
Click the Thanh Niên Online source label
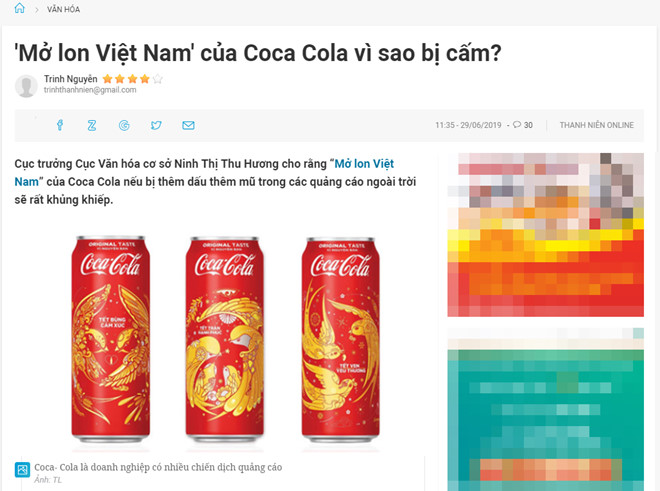596,125
